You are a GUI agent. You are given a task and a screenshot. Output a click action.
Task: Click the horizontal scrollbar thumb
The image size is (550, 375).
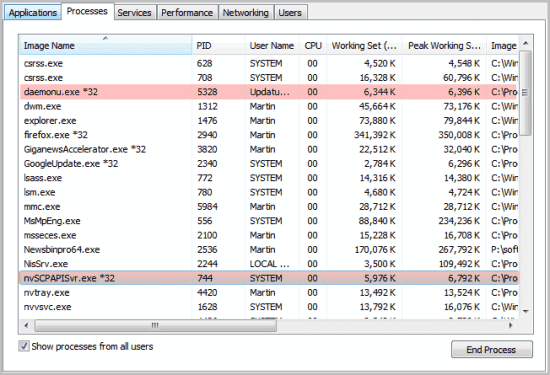coord(155,325)
